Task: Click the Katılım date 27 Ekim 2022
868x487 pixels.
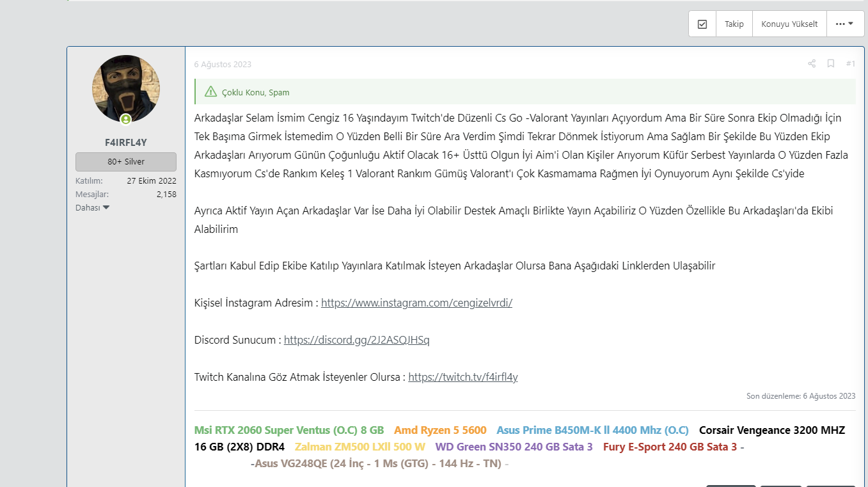Action: (152, 180)
